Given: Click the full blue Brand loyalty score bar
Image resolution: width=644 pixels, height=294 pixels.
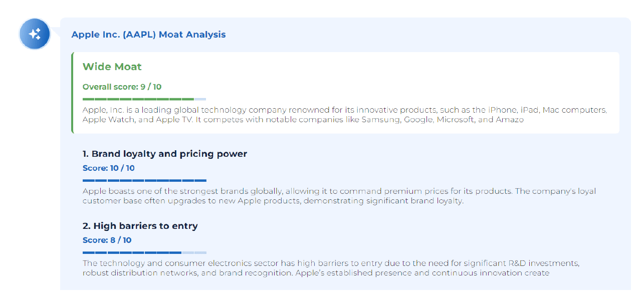Looking at the screenshot, I should [x=144, y=180].
